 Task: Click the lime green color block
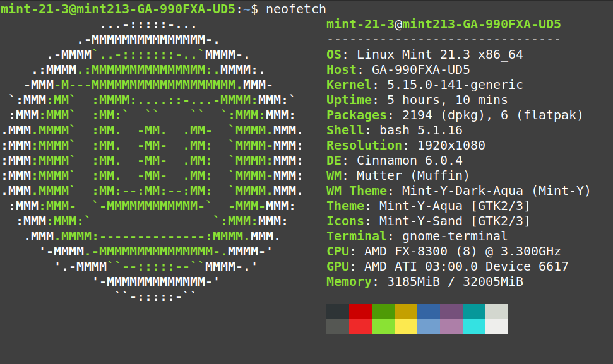point(383,327)
